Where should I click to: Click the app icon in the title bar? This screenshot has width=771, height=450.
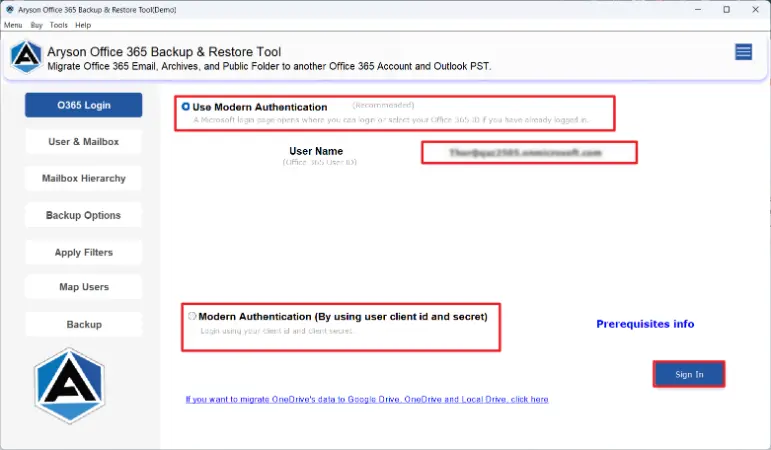9,9
